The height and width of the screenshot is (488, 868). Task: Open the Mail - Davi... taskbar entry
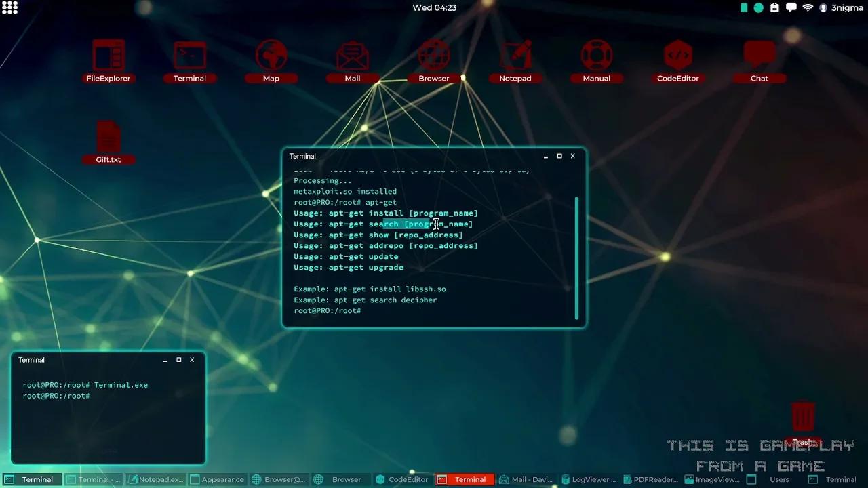527,479
